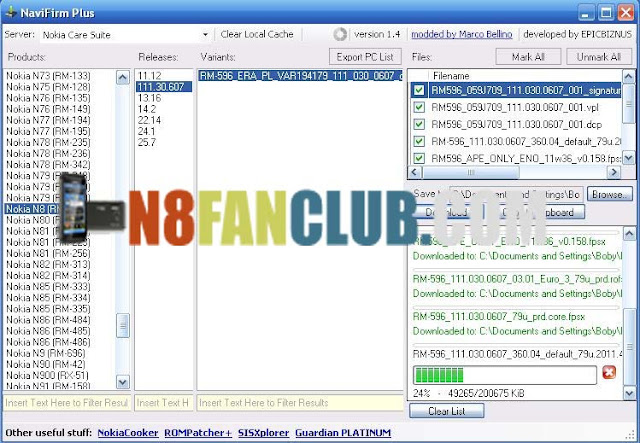Click the Files horizontal scroll right arrow
This screenshot has height=443, width=640.
click(x=613, y=172)
